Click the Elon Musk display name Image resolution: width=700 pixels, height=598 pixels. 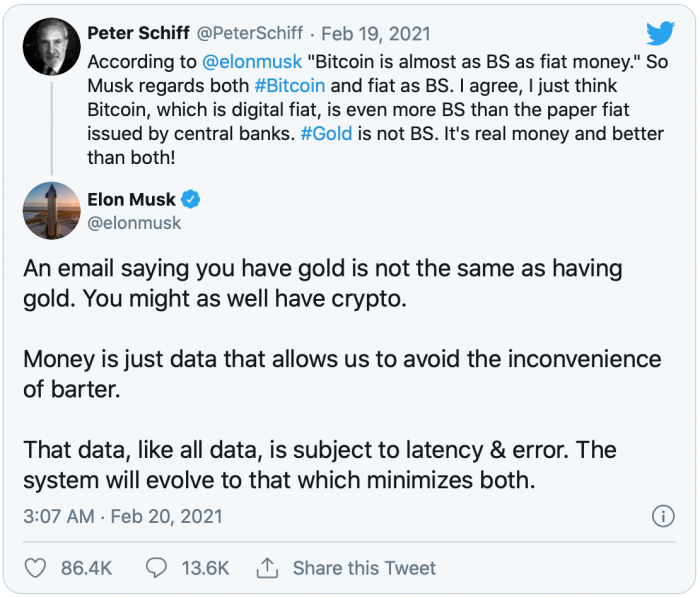point(131,199)
